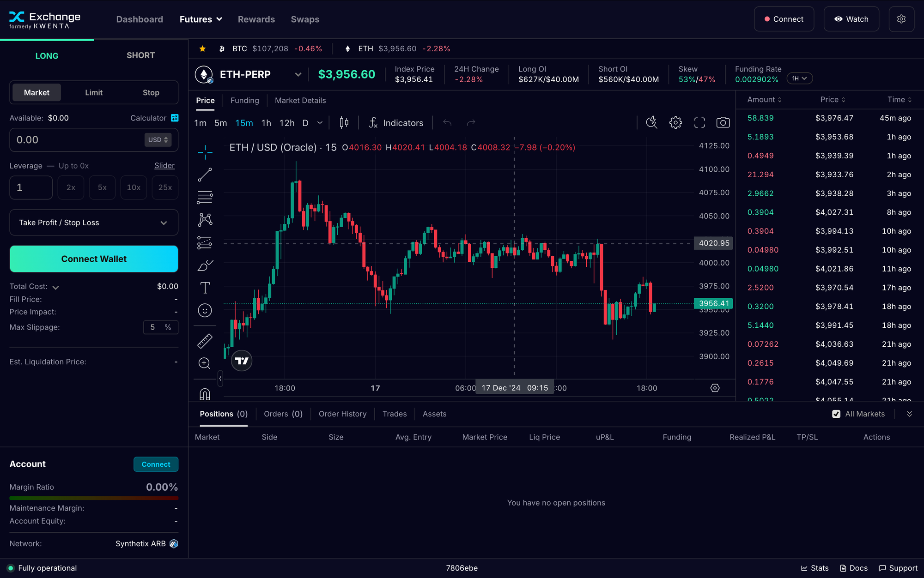Select the measure/ruler tool icon
The width and height of the screenshot is (924, 578).
(205, 341)
